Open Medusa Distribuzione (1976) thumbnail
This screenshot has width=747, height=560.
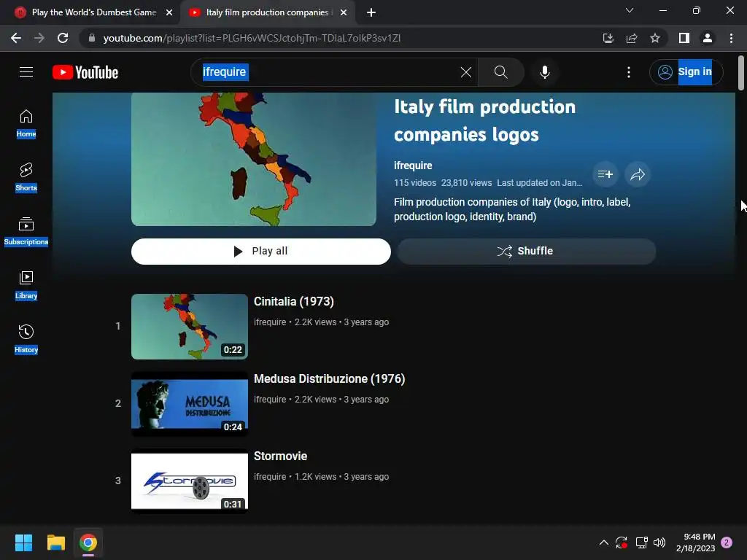click(x=190, y=404)
